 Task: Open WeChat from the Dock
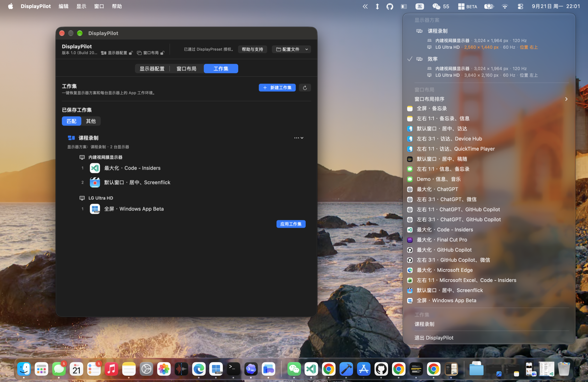point(294,369)
